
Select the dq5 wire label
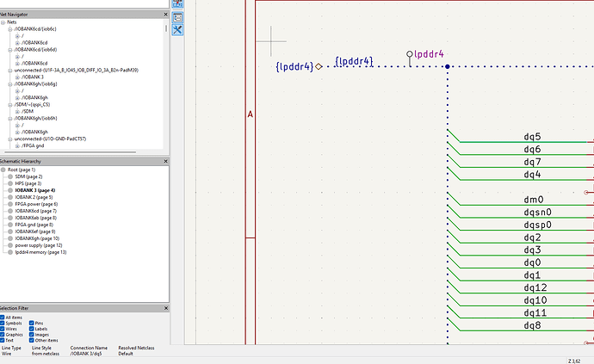pyautogui.click(x=532, y=137)
